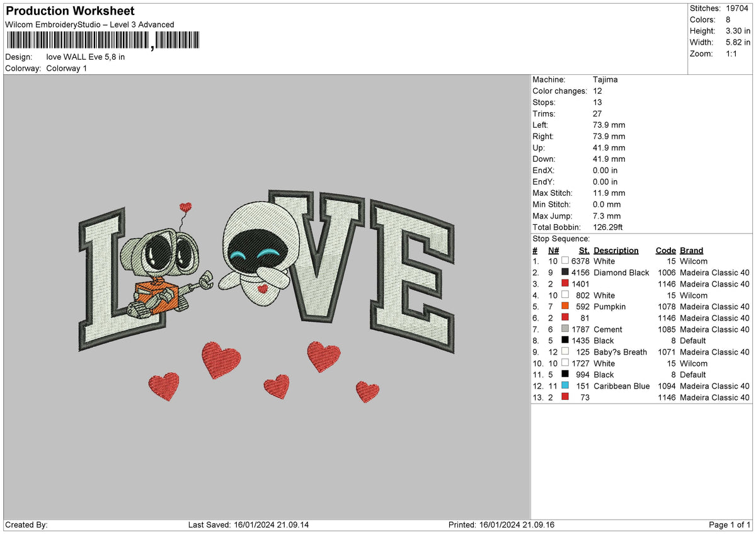Click the Stitches value '19704'

pyautogui.click(x=738, y=8)
